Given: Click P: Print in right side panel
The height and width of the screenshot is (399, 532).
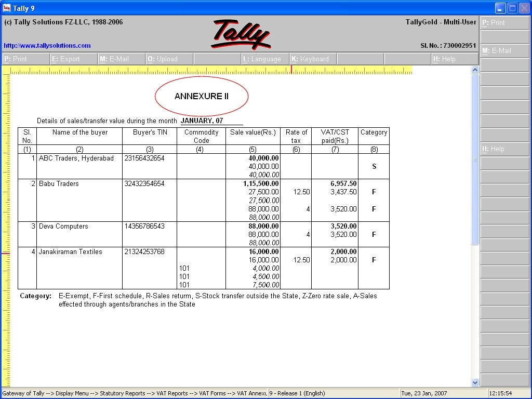Looking at the screenshot, I should pos(505,23).
